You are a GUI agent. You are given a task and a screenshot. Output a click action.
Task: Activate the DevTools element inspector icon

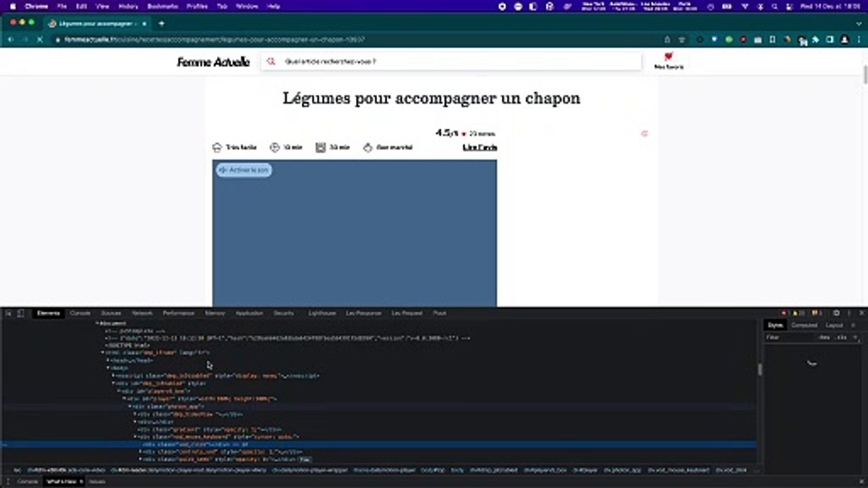pyautogui.click(x=8, y=313)
